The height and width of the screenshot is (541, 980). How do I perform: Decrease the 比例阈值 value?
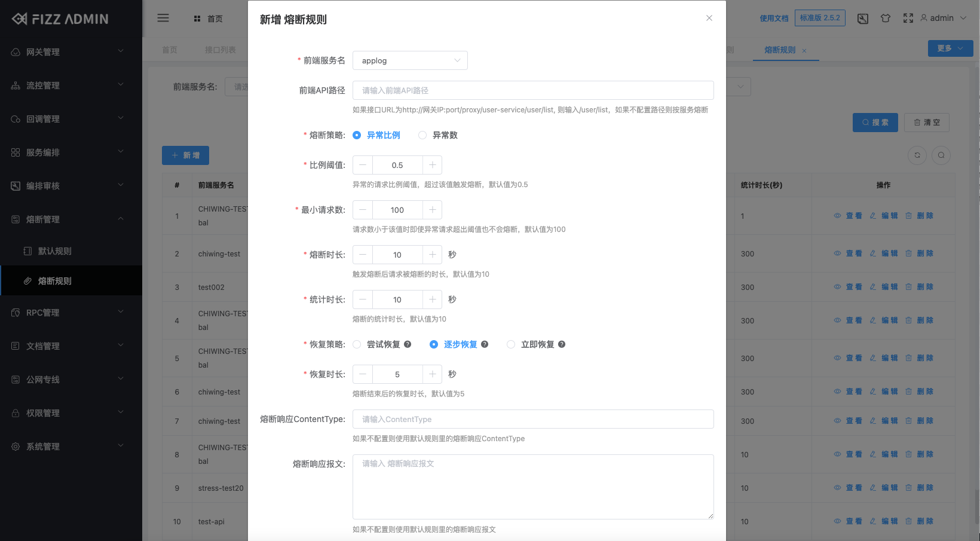(363, 165)
